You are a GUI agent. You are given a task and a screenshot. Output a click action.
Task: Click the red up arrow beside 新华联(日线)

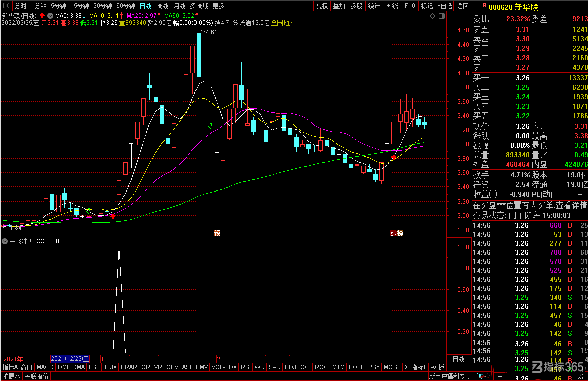[x=42, y=16]
